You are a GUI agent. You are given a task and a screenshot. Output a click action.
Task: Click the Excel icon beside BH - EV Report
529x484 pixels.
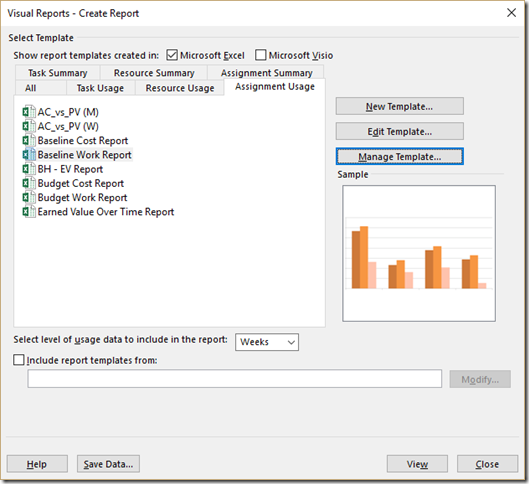(29, 169)
